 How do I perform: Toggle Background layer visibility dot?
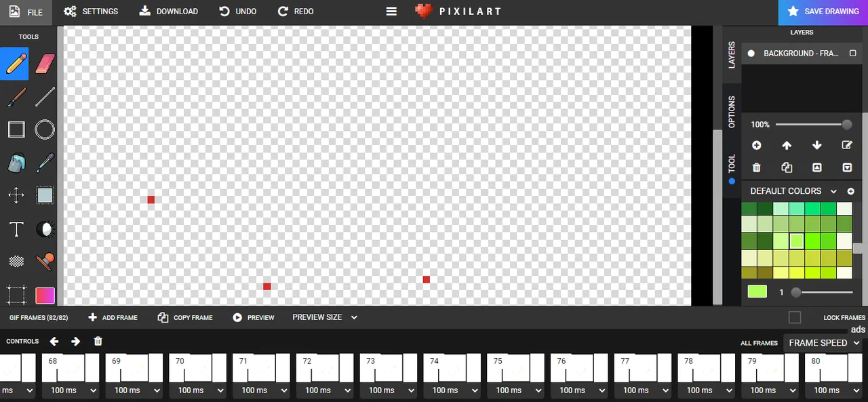pos(751,53)
